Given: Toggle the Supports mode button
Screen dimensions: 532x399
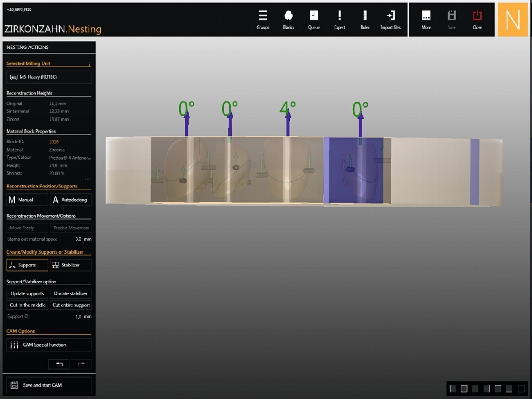Looking at the screenshot, I should [27, 265].
